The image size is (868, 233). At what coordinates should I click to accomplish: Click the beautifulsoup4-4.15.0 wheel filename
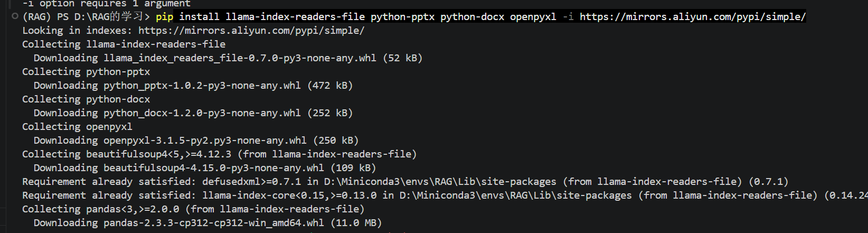[x=214, y=168]
